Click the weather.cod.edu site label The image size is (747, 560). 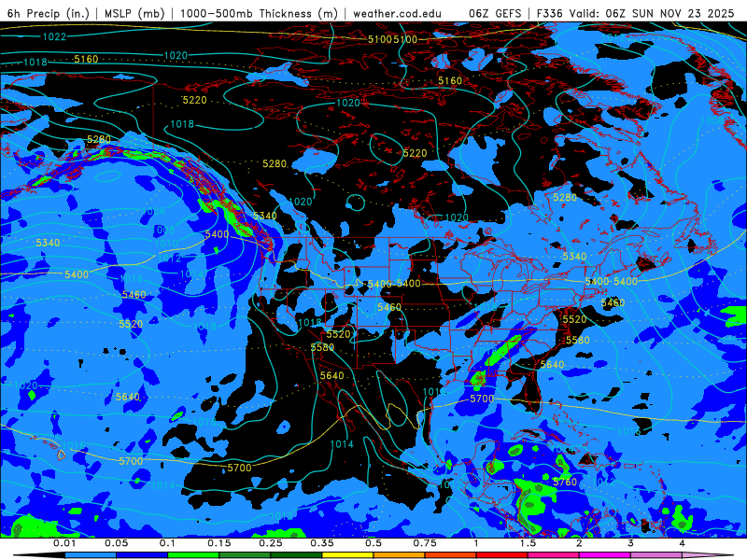[x=397, y=13]
